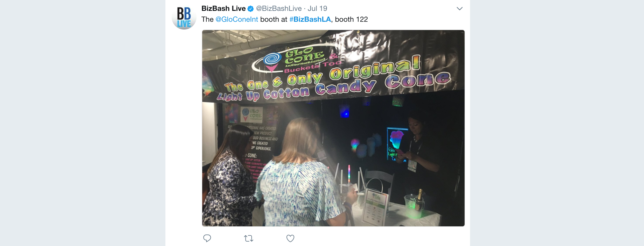Click the BizBash Live display name
The width and height of the screenshot is (644, 246).
click(x=223, y=9)
